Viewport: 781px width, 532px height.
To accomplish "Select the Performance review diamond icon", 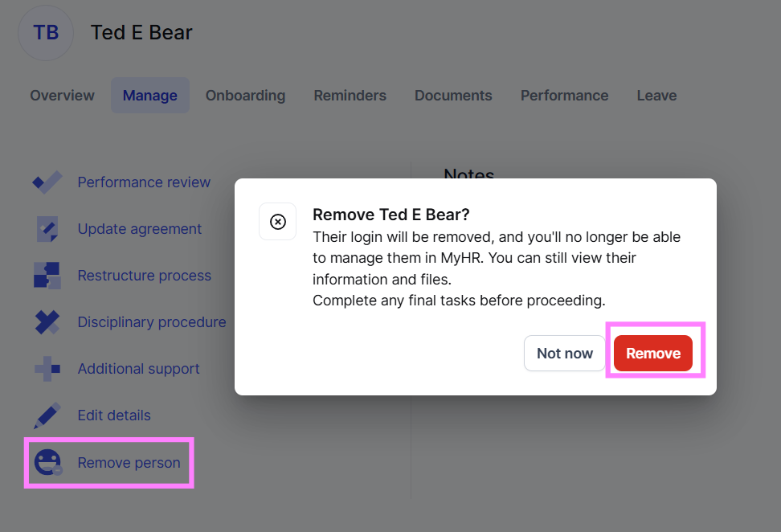I will click(x=47, y=182).
